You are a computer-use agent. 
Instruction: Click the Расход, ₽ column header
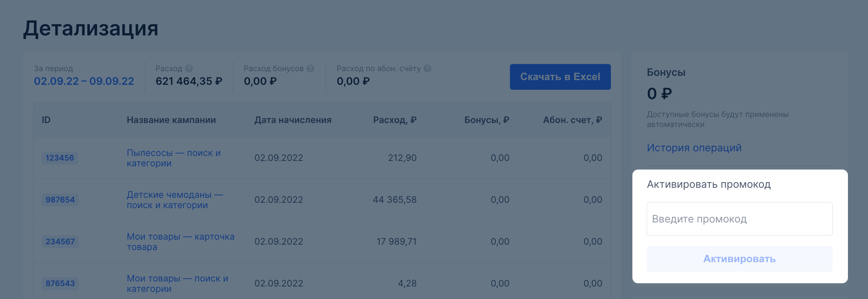coord(395,120)
